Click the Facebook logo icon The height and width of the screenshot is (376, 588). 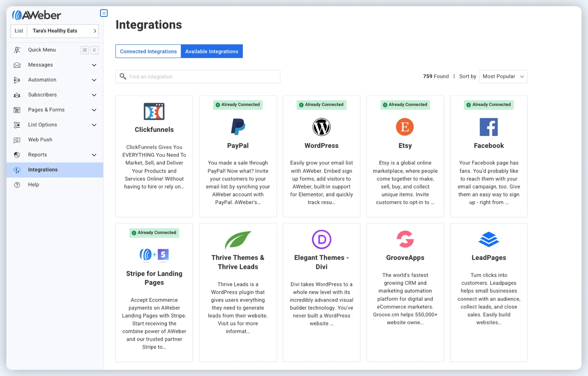pos(489,127)
